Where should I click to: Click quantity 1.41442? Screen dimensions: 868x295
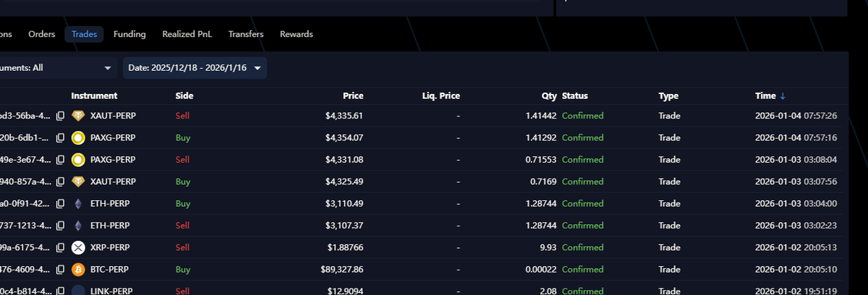point(541,116)
